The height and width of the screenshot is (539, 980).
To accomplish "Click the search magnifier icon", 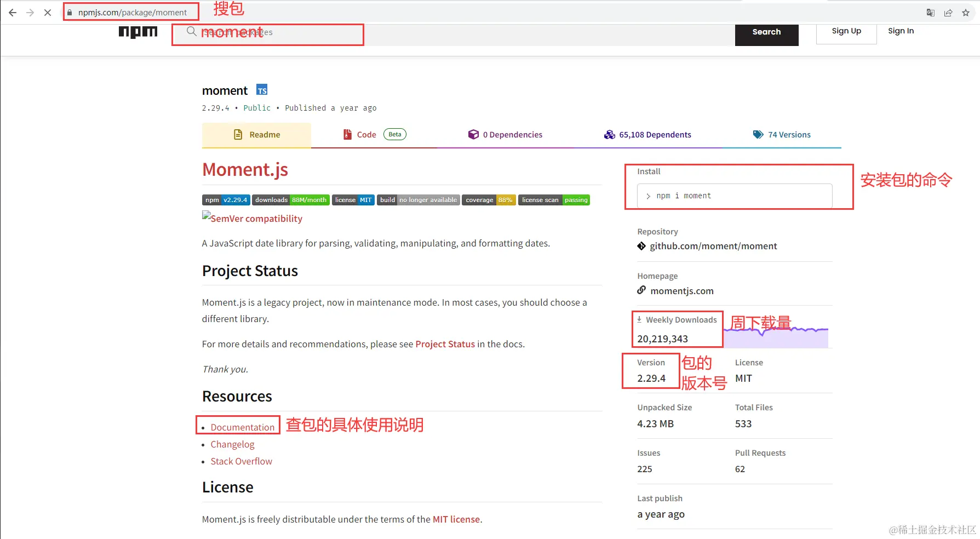I will pos(191,31).
